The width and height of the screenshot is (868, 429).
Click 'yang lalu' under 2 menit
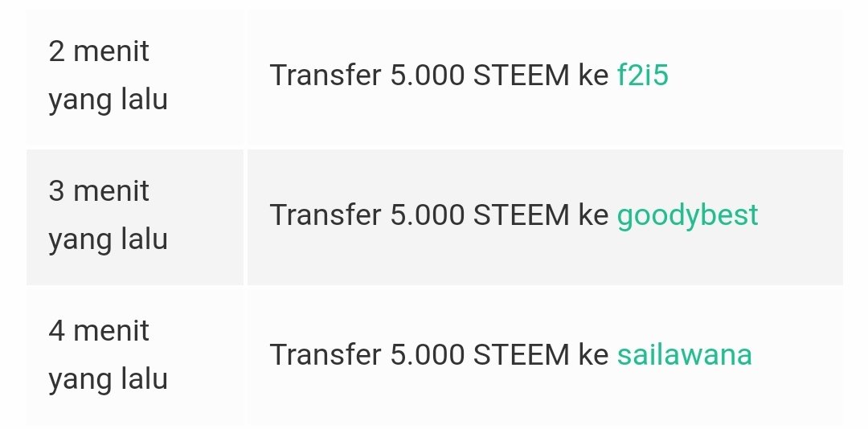(x=108, y=100)
